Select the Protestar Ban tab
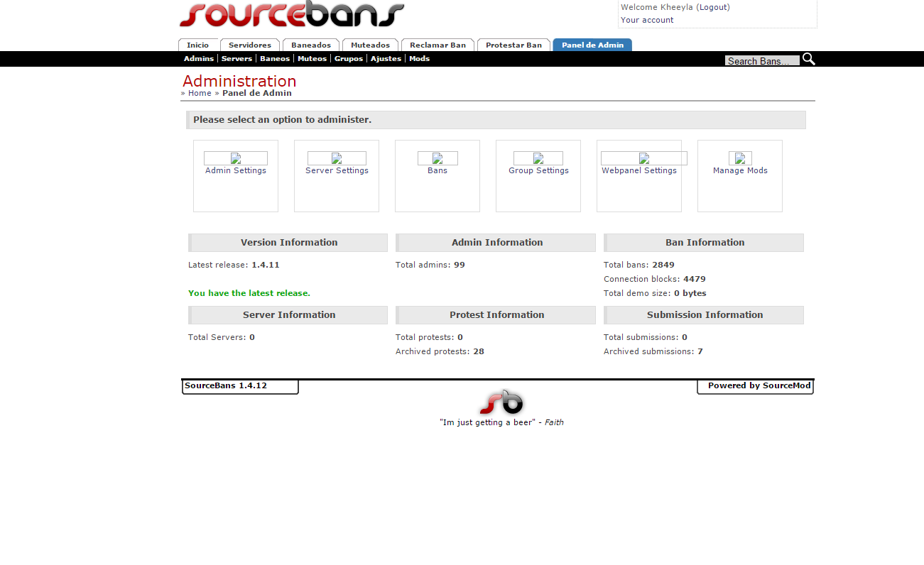Viewport: 924px width, 565px height. pos(513,45)
